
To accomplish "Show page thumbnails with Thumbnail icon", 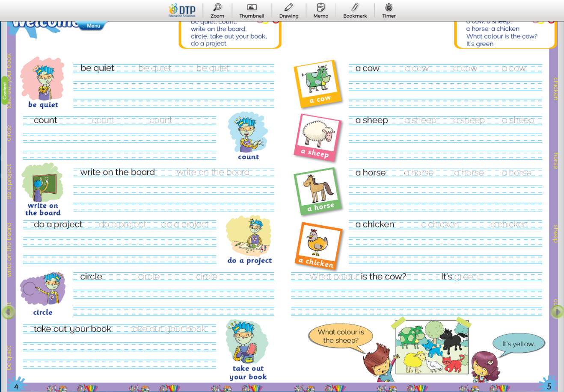I will (x=252, y=10).
